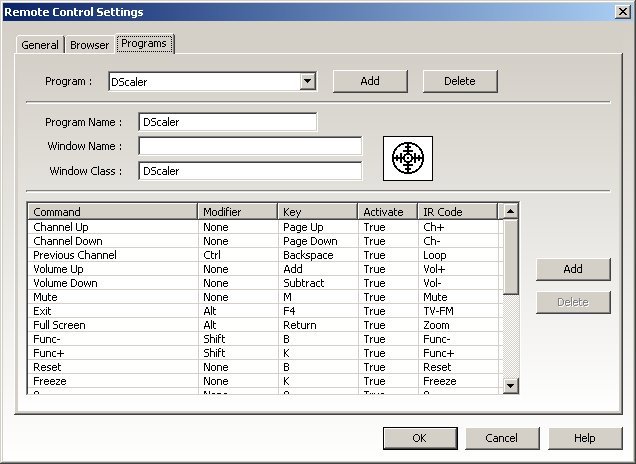This screenshot has width=636, height=464.
Task: Select the Previous Channel command
Action: pyautogui.click(x=265, y=255)
